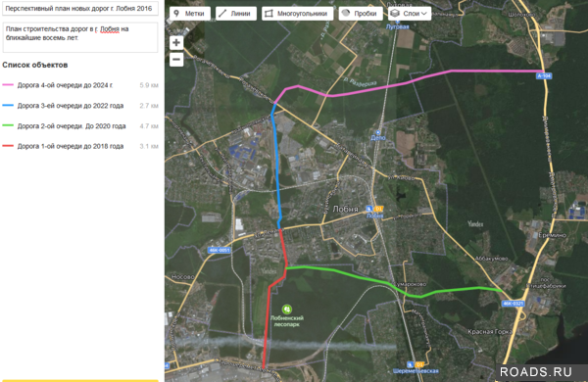588x382 pixels.
Task: Click the Сумароково map label
Action: click(410, 284)
